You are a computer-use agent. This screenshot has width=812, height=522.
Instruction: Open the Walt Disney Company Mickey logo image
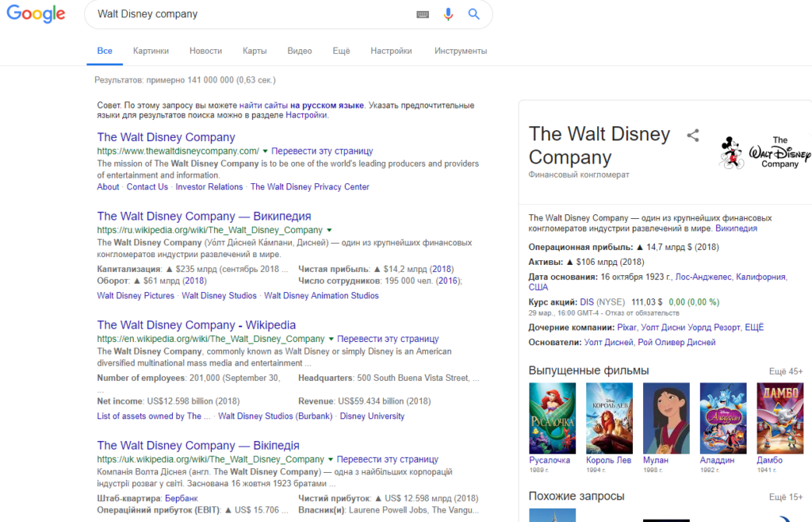(x=765, y=152)
